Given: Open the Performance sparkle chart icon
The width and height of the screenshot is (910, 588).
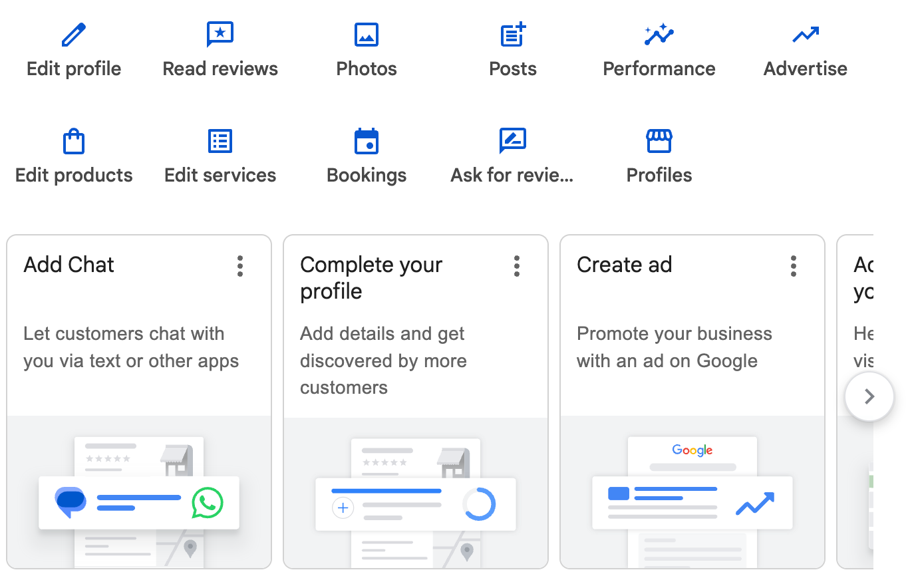Looking at the screenshot, I should coord(659,35).
